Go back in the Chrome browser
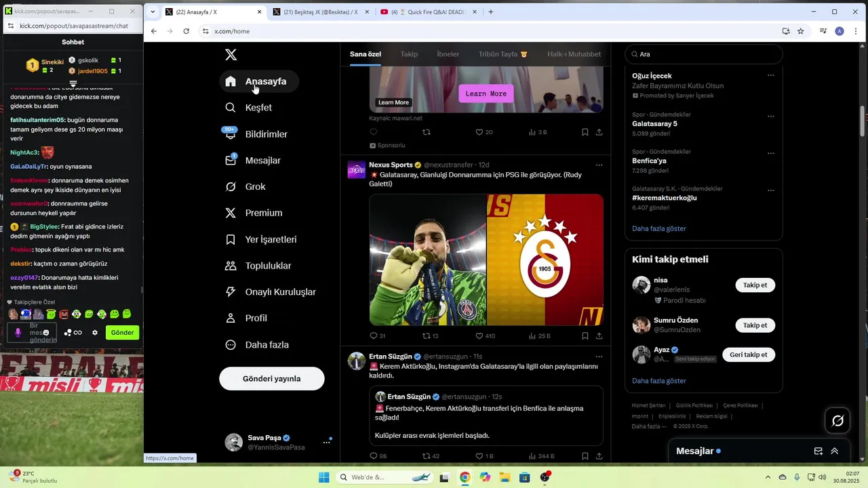The height and width of the screenshot is (488, 868). point(154,31)
